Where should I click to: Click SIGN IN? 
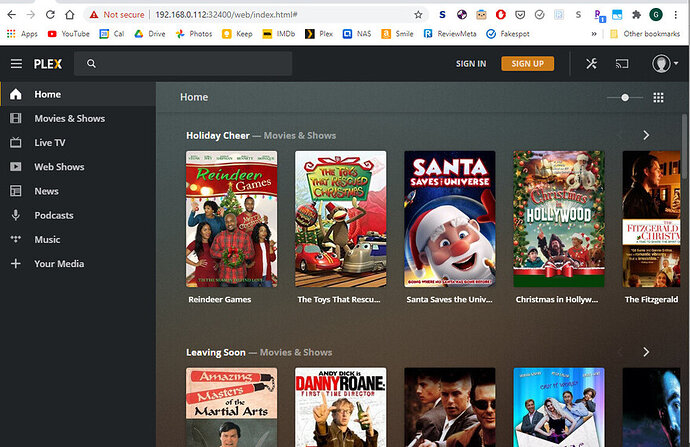point(471,64)
